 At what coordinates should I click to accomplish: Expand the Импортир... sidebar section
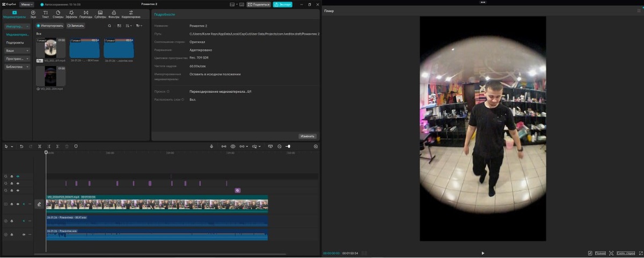click(x=17, y=26)
